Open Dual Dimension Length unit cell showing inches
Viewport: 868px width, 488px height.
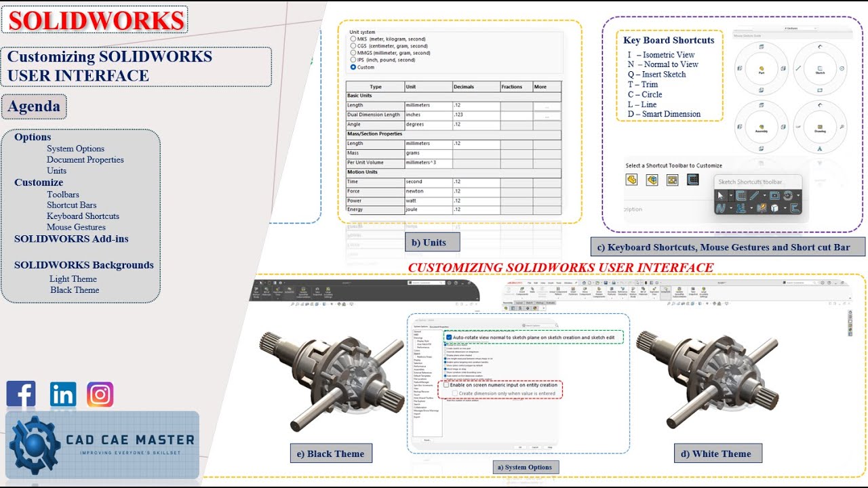pyautogui.click(x=428, y=115)
